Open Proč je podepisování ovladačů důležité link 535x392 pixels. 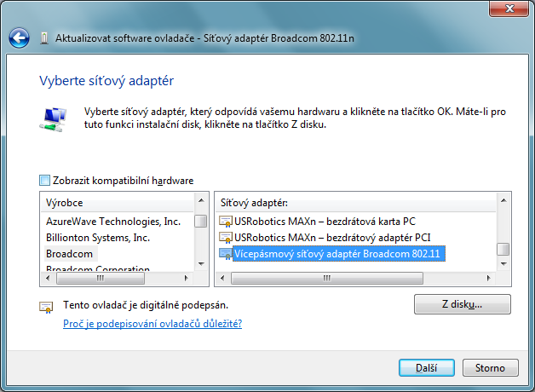(x=152, y=324)
